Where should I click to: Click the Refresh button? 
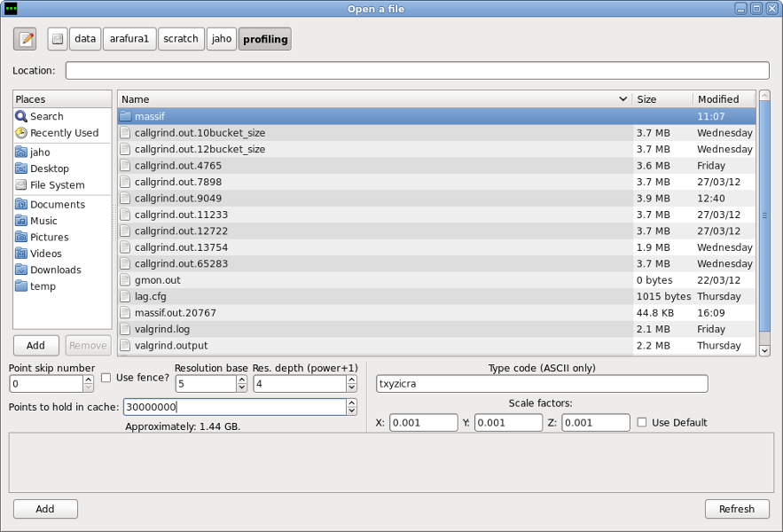pyautogui.click(x=737, y=509)
